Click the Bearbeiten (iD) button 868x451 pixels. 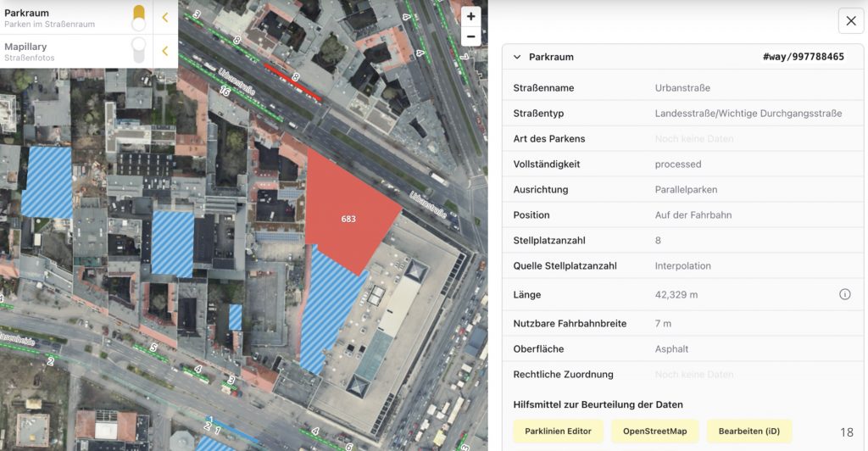pyautogui.click(x=748, y=432)
